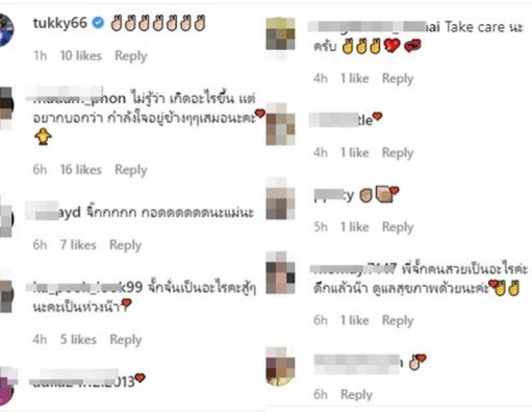Viewport: 532px width, 412px height.
Task: Reply to the 5h fist emoji comment
Action: [398, 227]
